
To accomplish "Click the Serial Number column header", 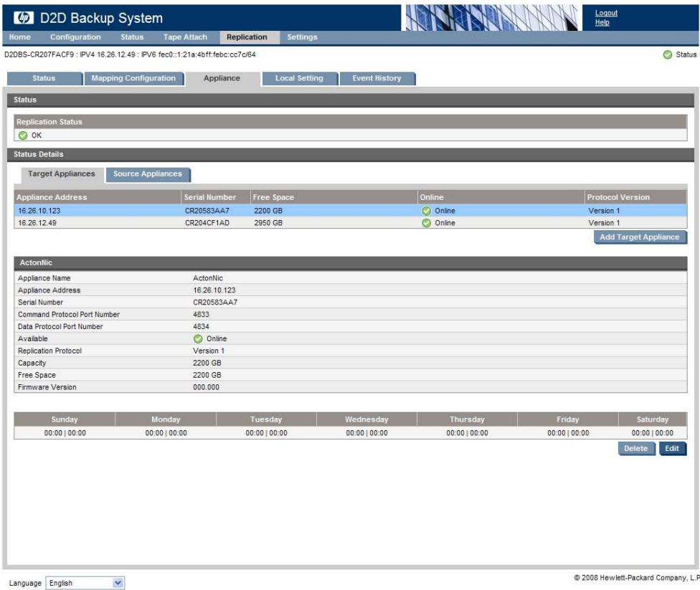I will coord(216,197).
